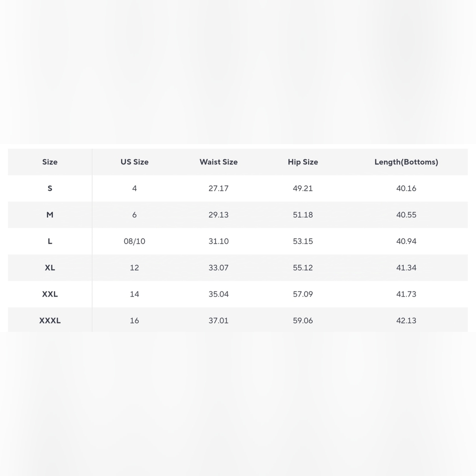Select the S size row label
Screen dimensions: 476x476
point(50,188)
